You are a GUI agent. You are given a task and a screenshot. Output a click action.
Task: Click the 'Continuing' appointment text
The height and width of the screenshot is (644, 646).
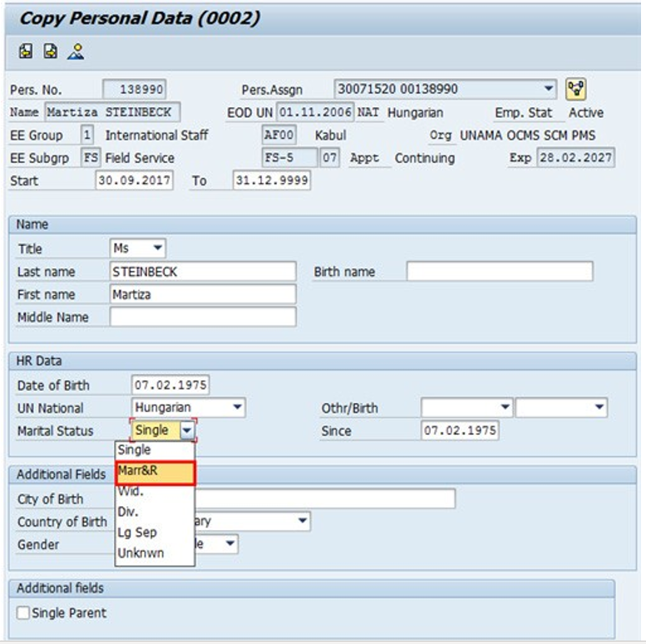(x=425, y=158)
